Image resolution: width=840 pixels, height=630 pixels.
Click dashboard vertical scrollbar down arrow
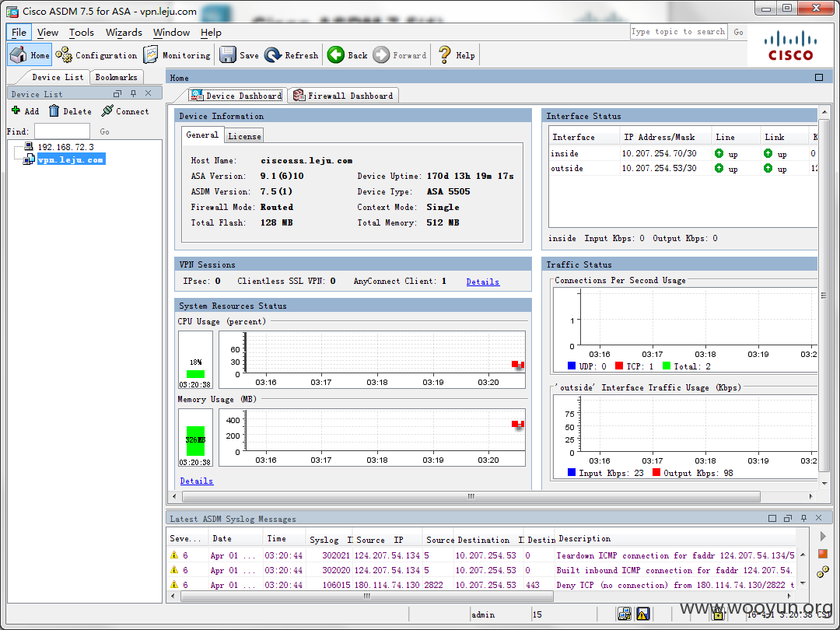(x=824, y=483)
